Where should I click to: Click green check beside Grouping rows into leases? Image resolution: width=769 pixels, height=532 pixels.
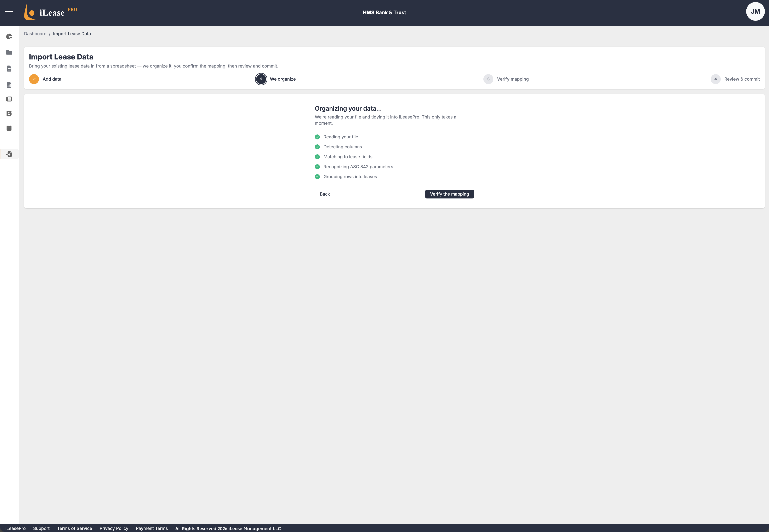click(317, 177)
